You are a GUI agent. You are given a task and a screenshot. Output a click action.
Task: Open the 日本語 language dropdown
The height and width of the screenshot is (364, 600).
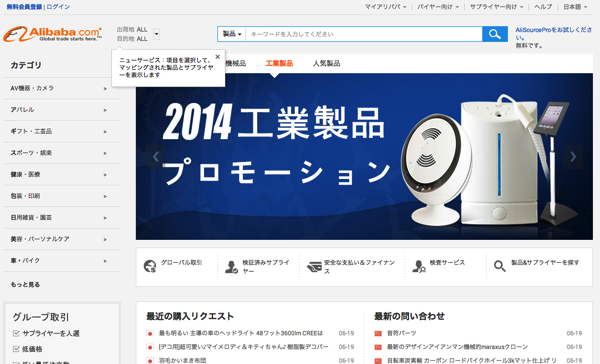tap(575, 7)
